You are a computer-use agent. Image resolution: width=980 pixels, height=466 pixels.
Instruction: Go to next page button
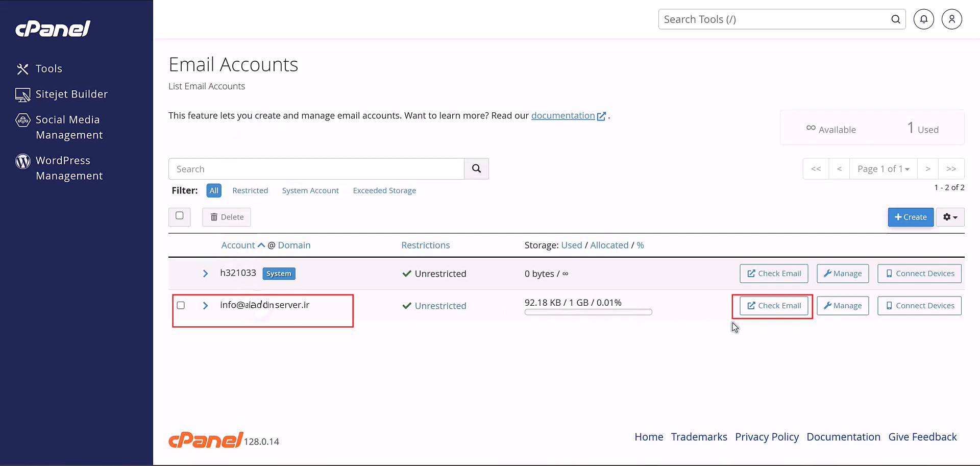coord(928,169)
